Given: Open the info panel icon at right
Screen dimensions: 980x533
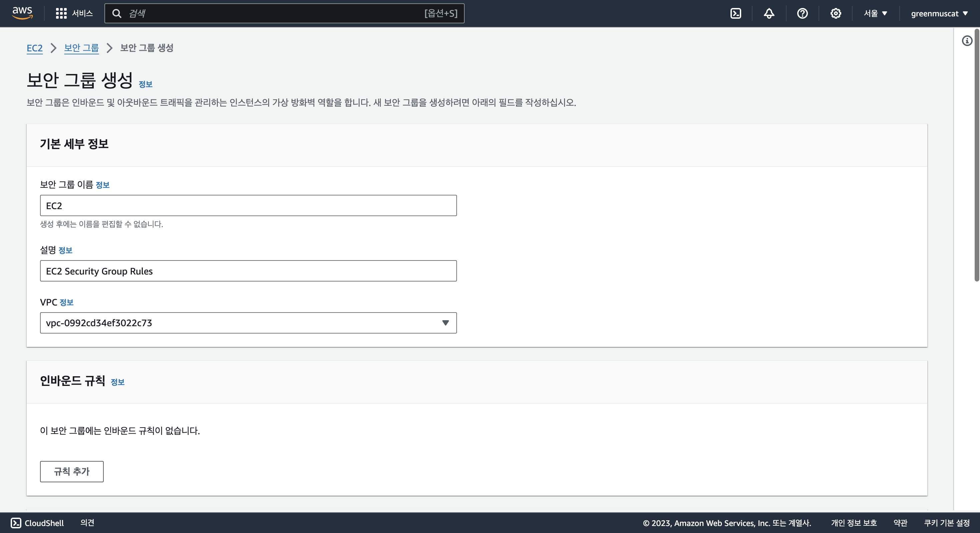Looking at the screenshot, I should pyautogui.click(x=967, y=41).
